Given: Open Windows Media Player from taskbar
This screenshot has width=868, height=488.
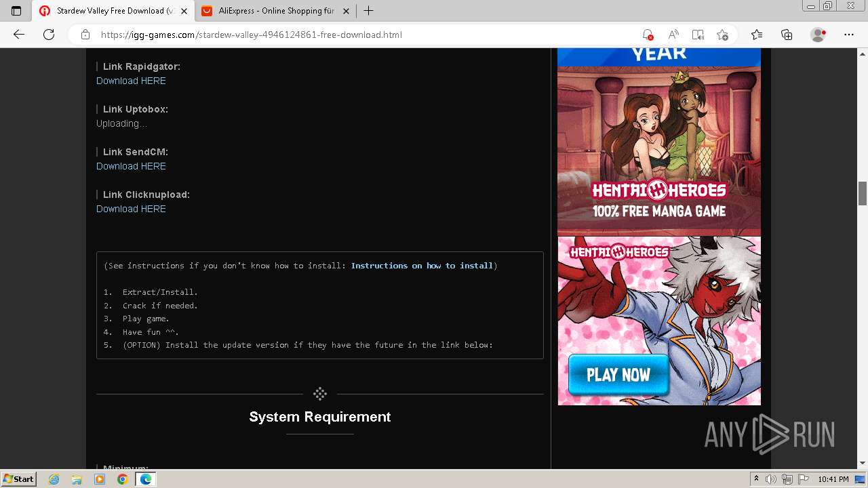Looking at the screenshot, I should tap(100, 479).
